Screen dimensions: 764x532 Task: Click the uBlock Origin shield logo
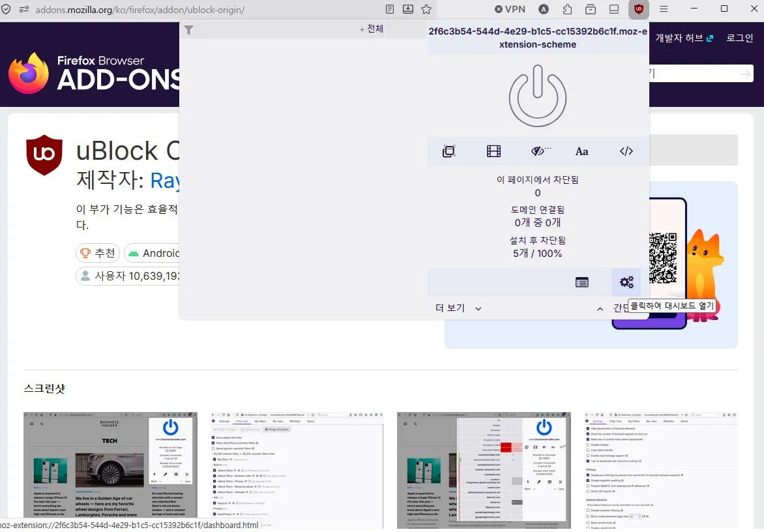[x=44, y=155]
